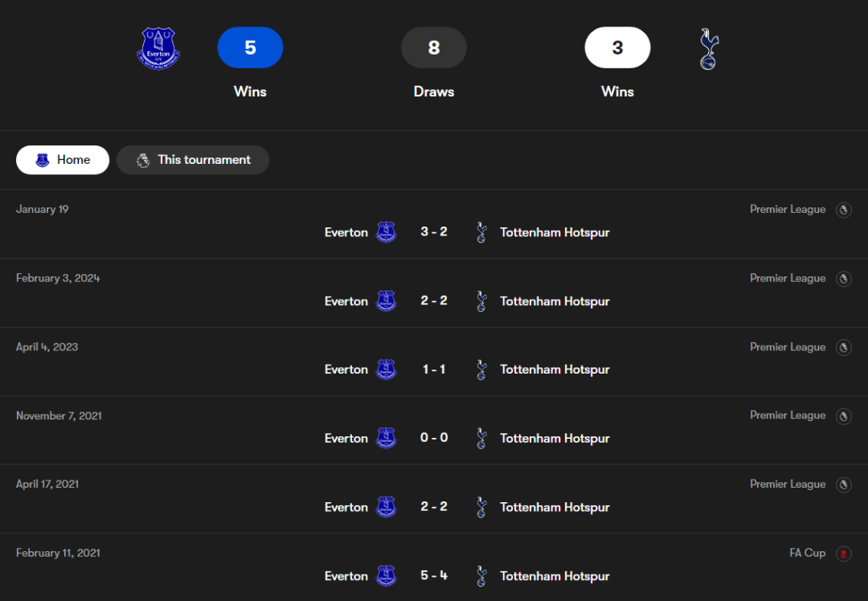This screenshot has width=868, height=601.
Task: Click Everton team name in January 19 row
Action: [346, 232]
